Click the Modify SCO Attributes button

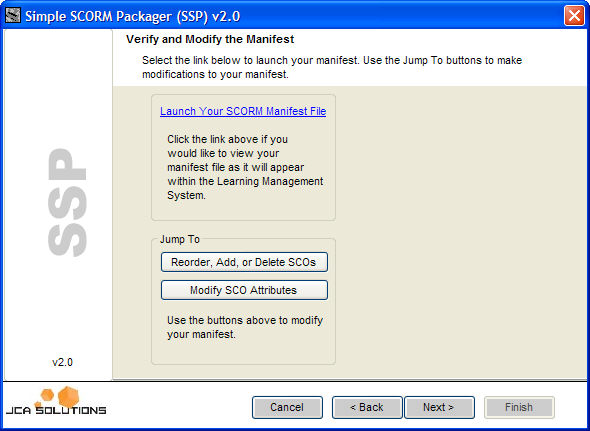click(x=244, y=290)
